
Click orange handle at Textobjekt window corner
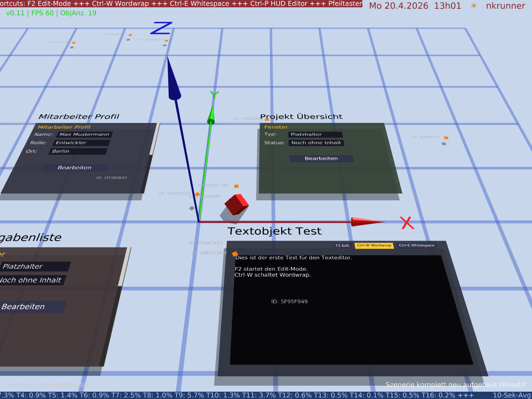tap(235, 254)
